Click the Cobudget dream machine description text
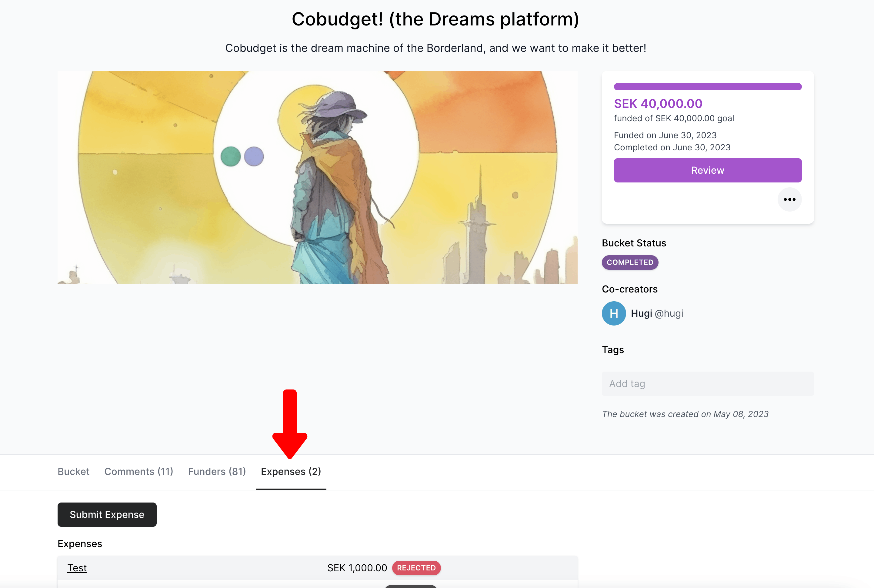Viewport: 874px width, 588px height. 435,48
